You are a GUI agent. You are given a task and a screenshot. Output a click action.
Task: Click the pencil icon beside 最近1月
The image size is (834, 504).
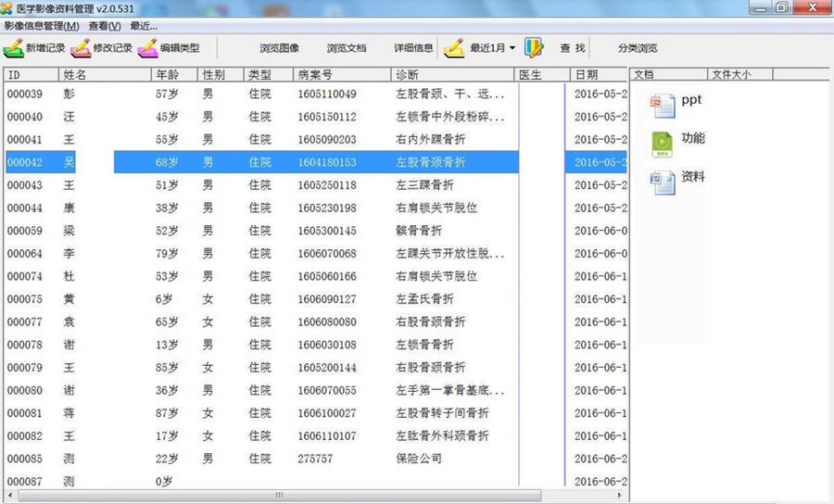[454, 48]
